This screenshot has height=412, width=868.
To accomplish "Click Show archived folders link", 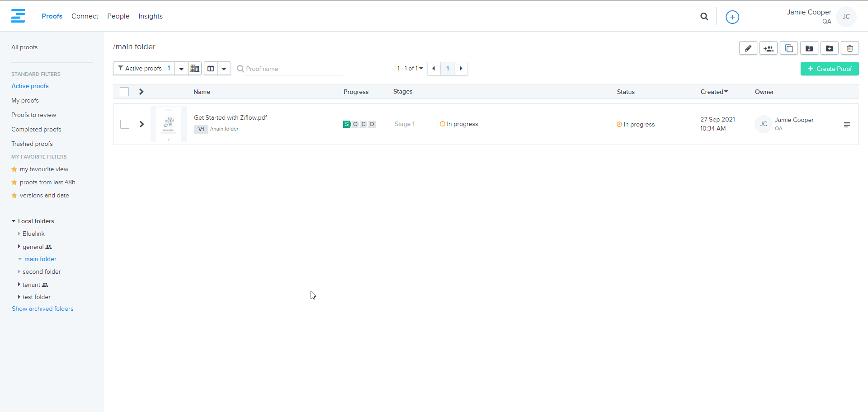I will (x=42, y=309).
